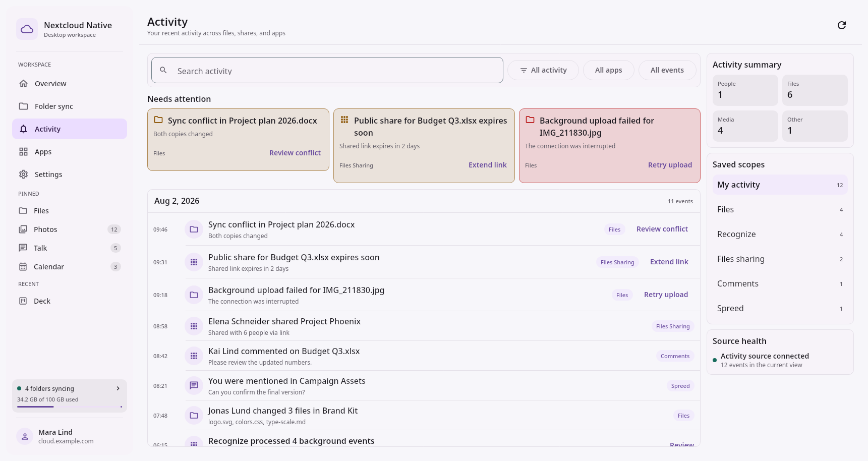Open Folder sync in the sidebar
The height and width of the screenshot is (461, 868).
point(70,106)
